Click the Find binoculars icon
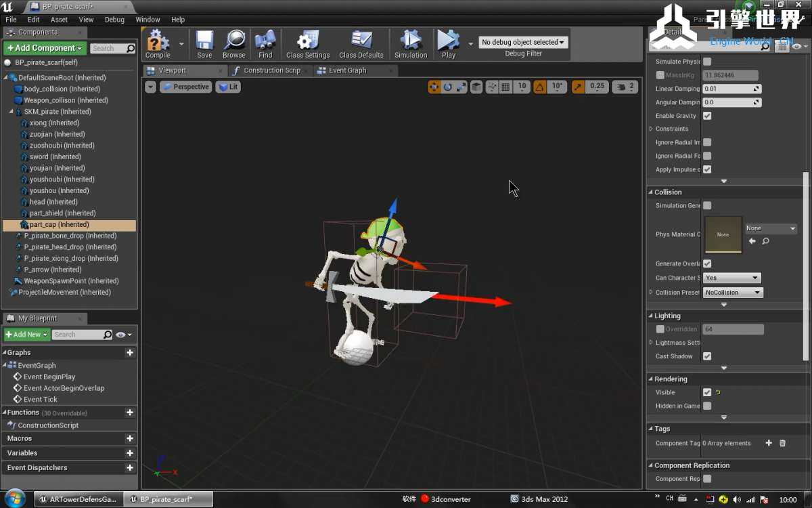This screenshot has height=508, width=812. (x=265, y=43)
